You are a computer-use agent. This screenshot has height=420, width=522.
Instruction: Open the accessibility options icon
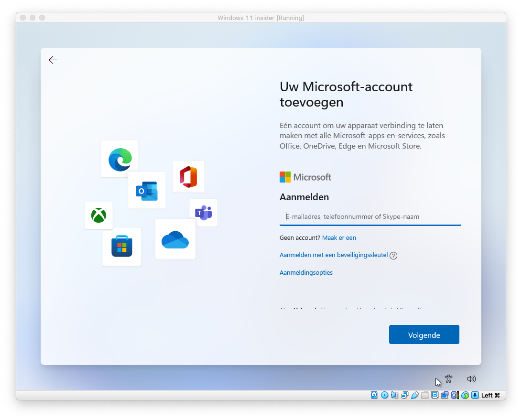click(x=448, y=379)
